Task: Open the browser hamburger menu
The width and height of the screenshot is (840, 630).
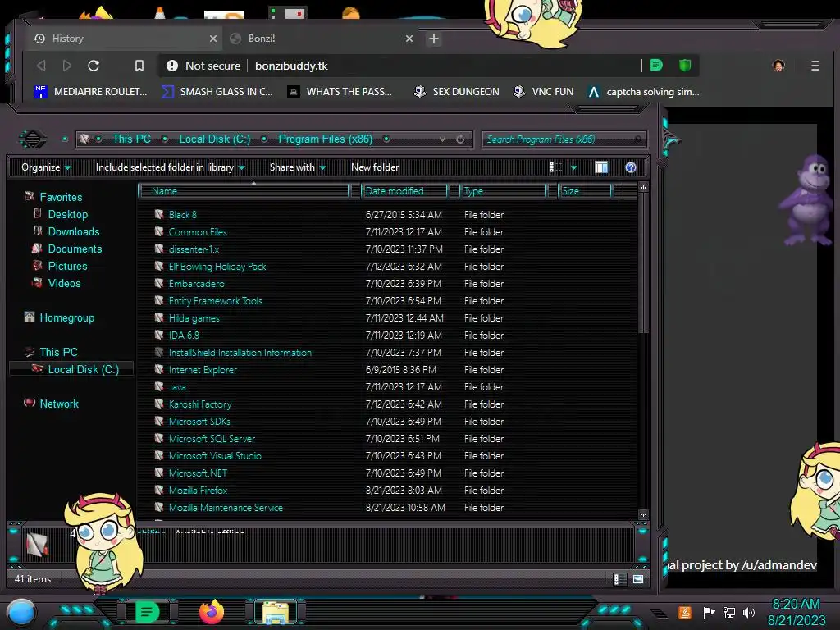Action: pos(815,66)
